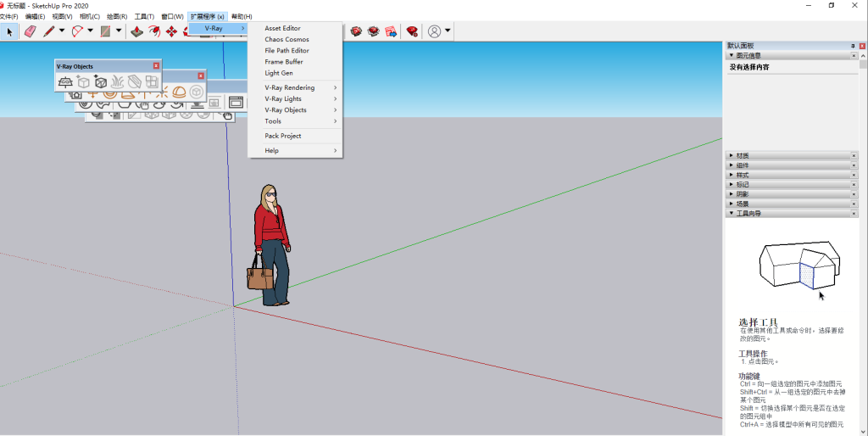This screenshot has width=868, height=436.
Task: Click the V-Ray fur icon
Action: click(118, 82)
